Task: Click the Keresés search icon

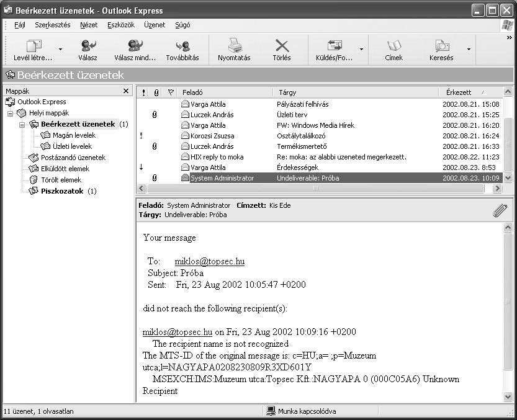Action: [x=441, y=46]
